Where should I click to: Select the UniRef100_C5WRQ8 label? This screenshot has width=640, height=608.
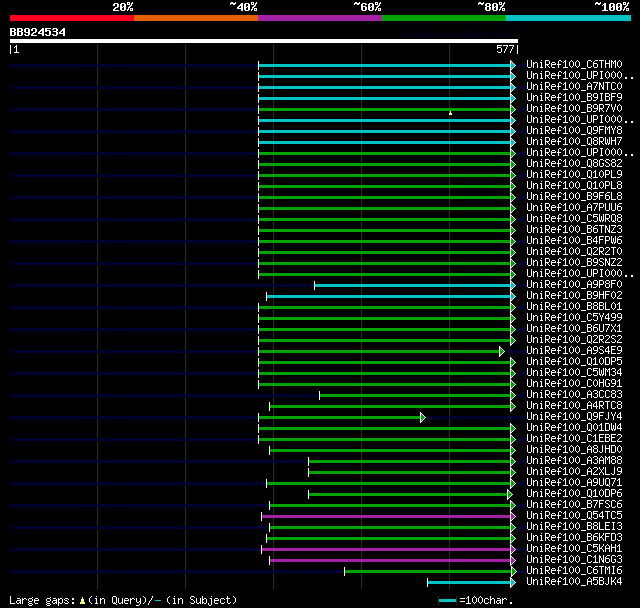574,219
